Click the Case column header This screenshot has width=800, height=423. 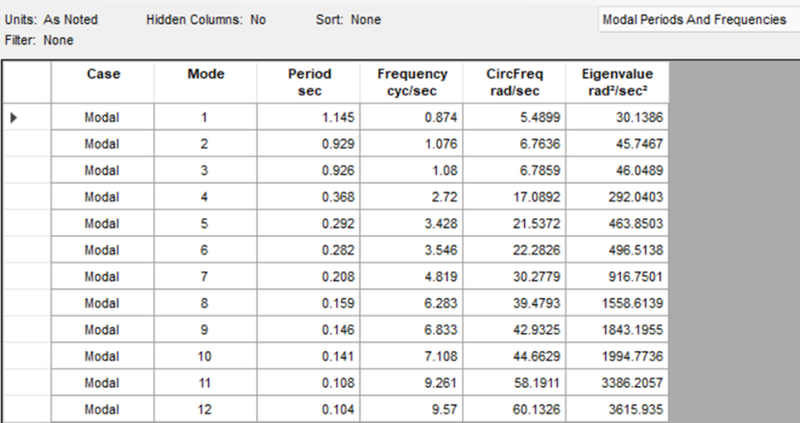(103, 82)
